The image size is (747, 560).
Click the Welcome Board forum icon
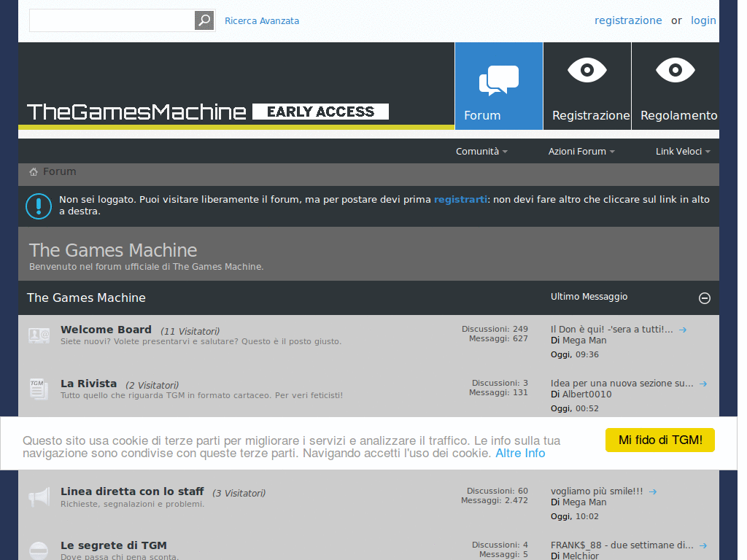tap(39, 335)
